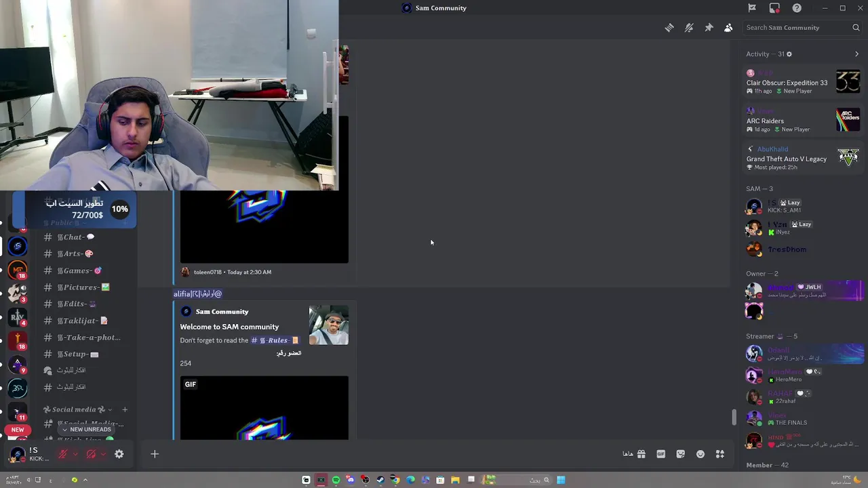Screen dimensions: 868x488
Task: Open microphone input options arrow
Action: [x=75, y=454]
